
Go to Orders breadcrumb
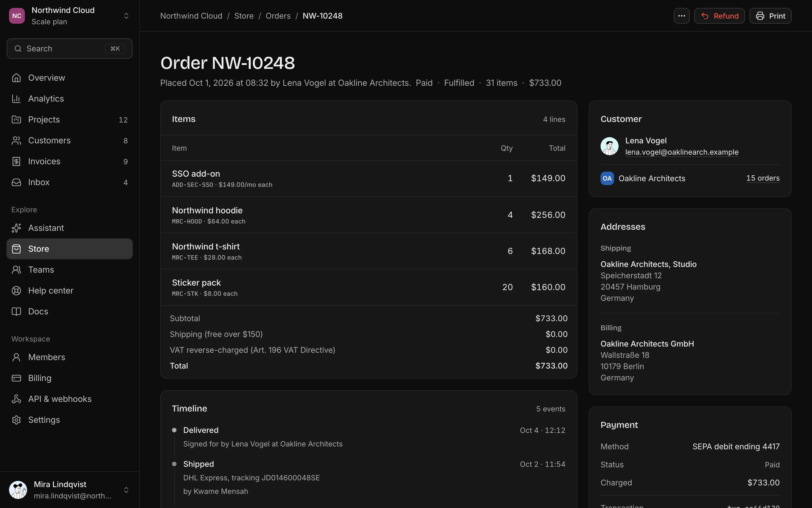278,16
